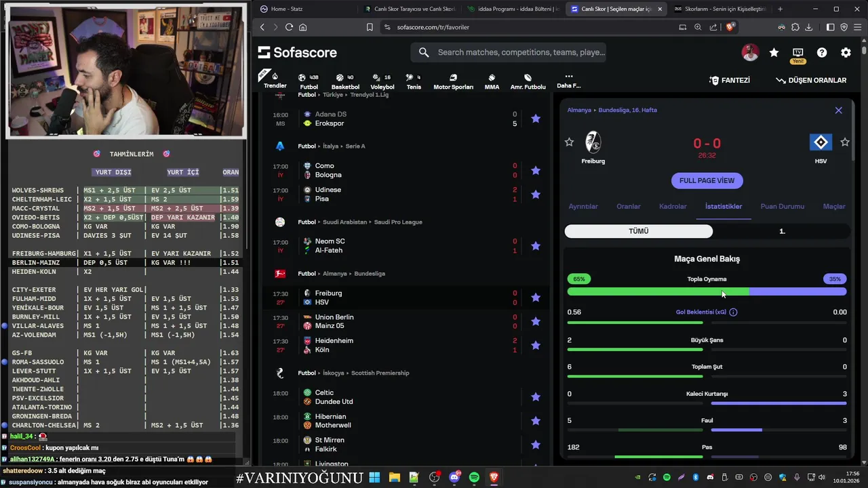Toggle favorite star for Union Berlin vs Mainz
The height and width of the screenshot is (488, 868).
coord(536,321)
